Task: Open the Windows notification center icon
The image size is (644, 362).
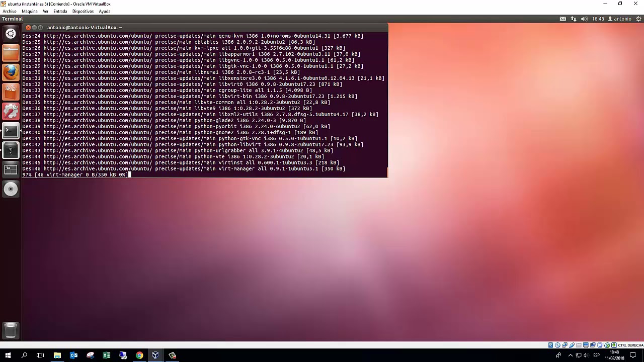Action: (633, 355)
